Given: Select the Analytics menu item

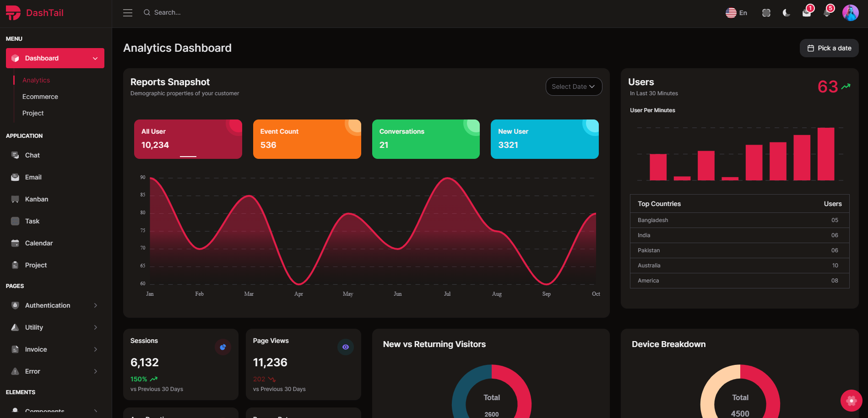Looking at the screenshot, I should 36,80.
